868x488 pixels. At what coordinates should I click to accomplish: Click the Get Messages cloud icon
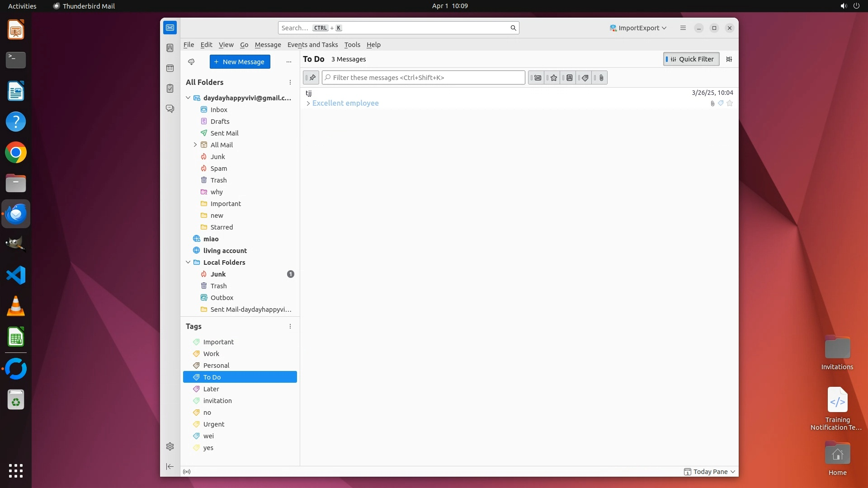tap(191, 62)
